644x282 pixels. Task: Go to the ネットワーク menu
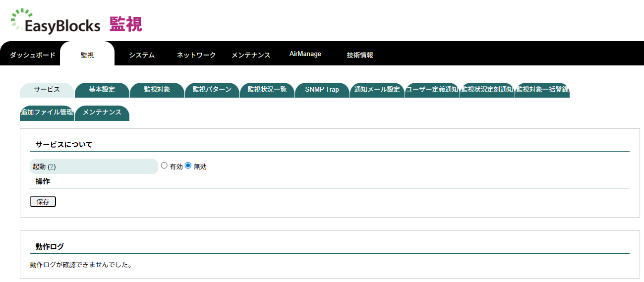[196, 55]
